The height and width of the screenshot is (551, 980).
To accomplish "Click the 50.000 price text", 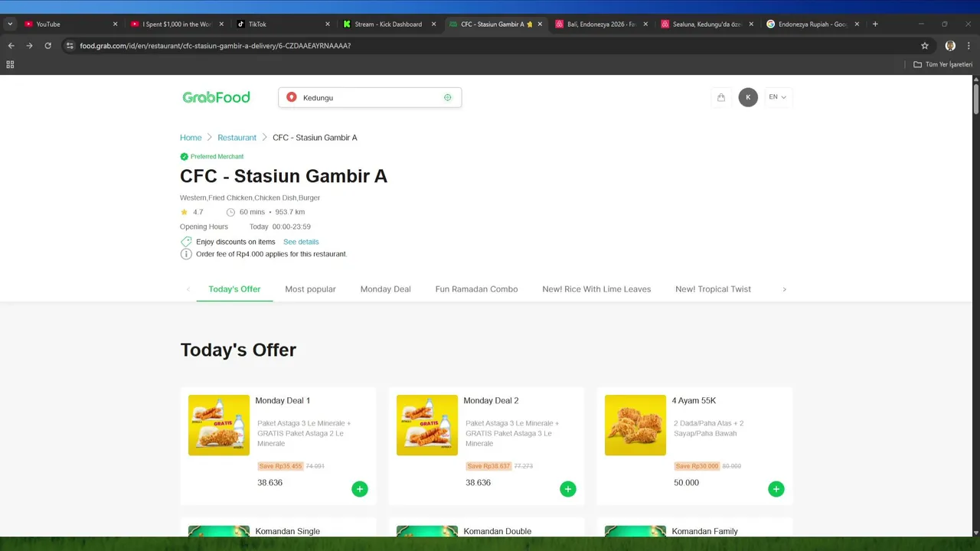I will click(x=686, y=483).
